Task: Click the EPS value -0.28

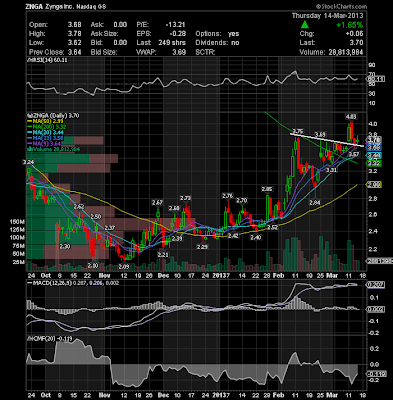Action: pos(178,34)
